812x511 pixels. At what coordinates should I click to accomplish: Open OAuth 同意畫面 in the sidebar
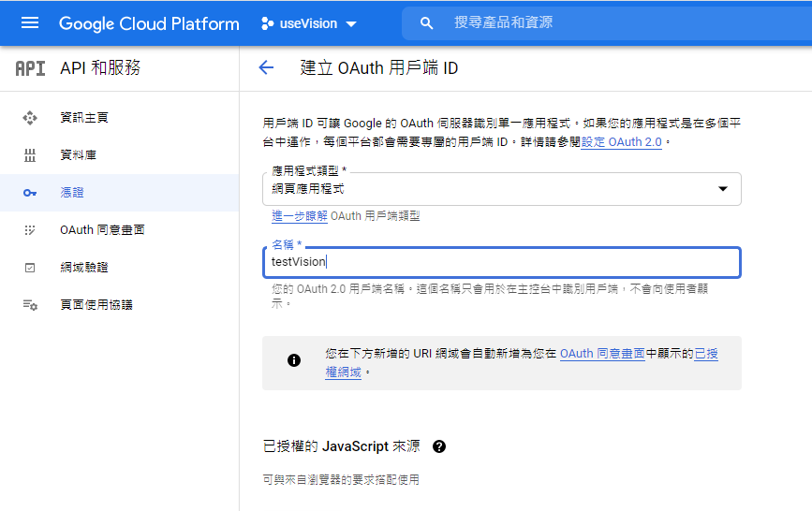coord(119,230)
